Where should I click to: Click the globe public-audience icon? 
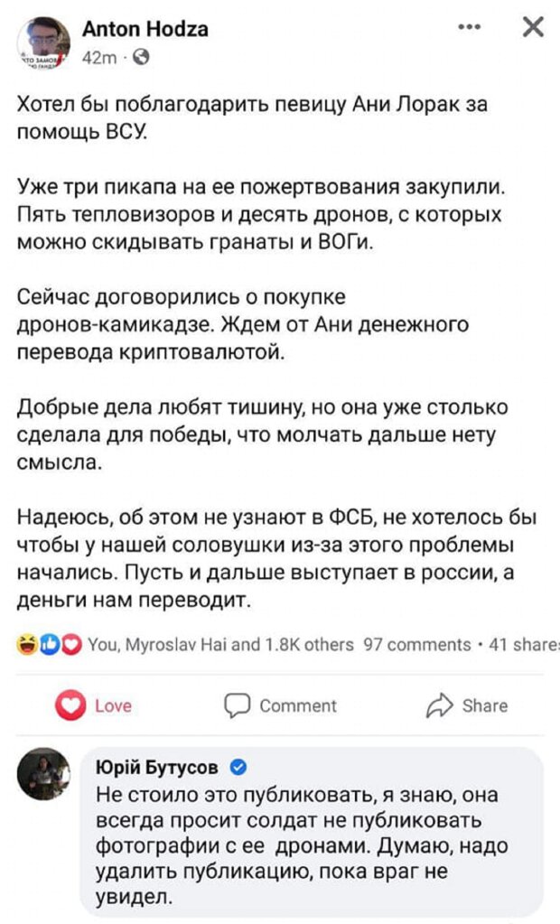tap(140, 58)
